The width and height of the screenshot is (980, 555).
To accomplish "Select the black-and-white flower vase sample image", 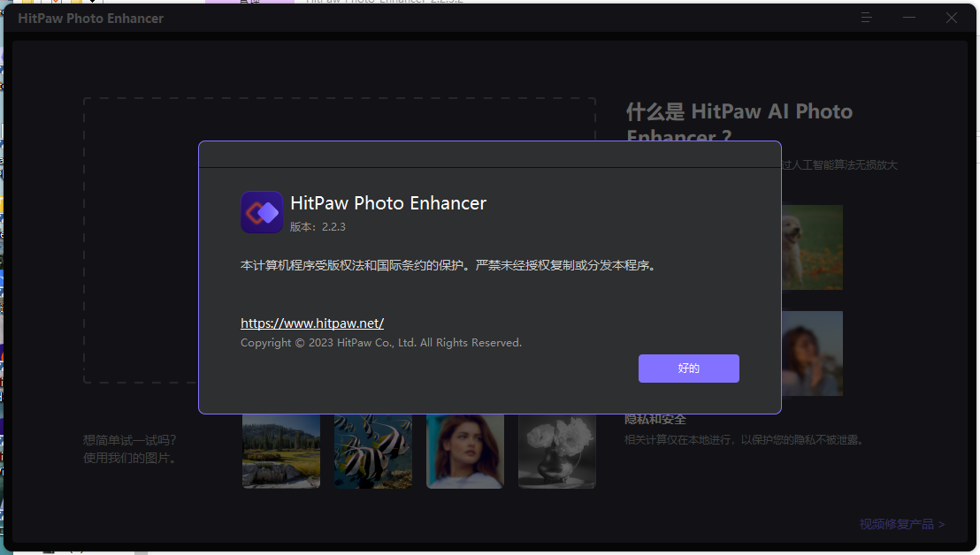I will [557, 452].
